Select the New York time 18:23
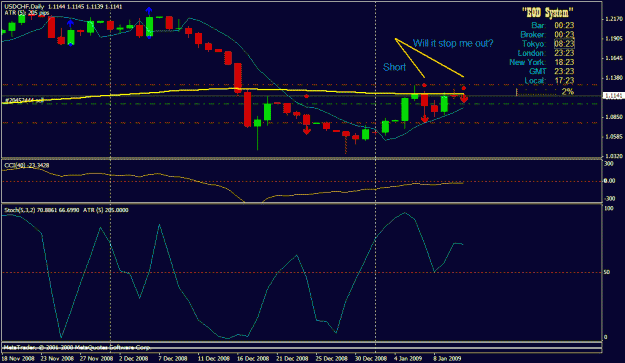 coord(564,62)
